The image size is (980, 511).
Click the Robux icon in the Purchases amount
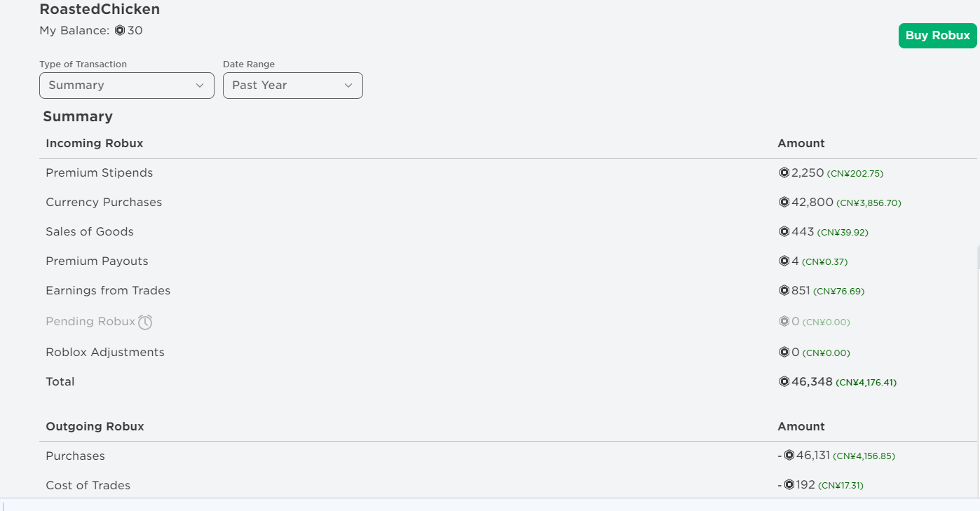[789, 456]
